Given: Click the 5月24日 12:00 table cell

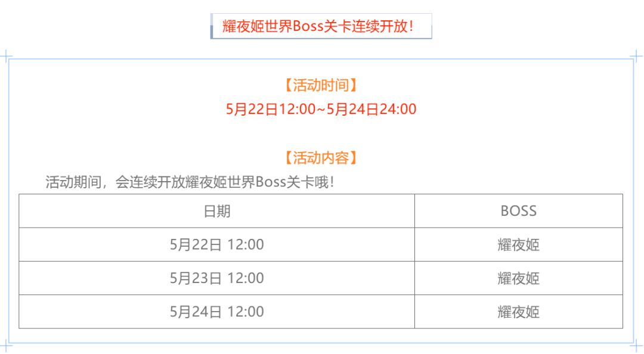Looking at the screenshot, I should click(217, 311).
